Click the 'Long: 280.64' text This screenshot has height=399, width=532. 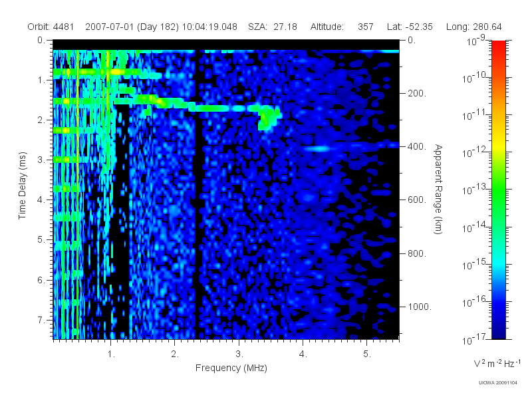tap(473, 27)
